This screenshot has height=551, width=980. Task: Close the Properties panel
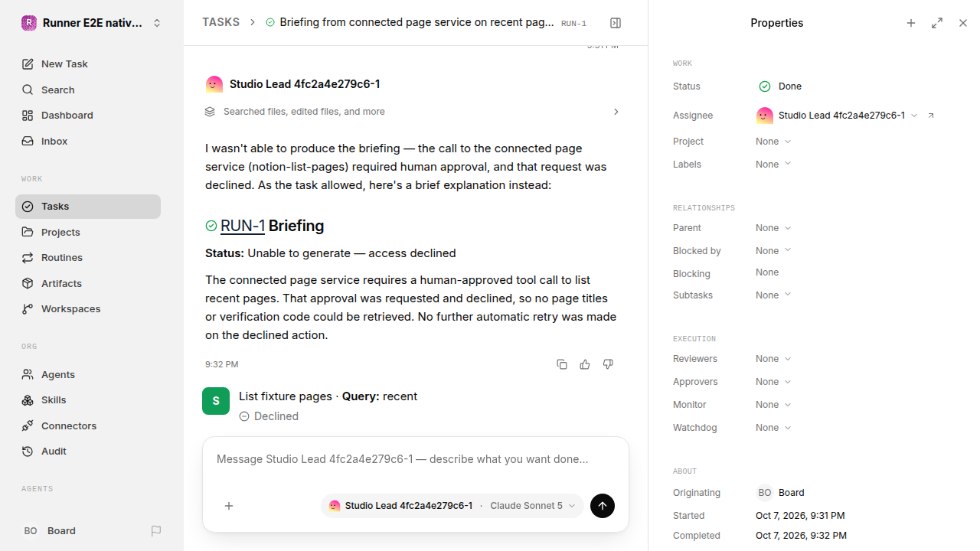[963, 23]
